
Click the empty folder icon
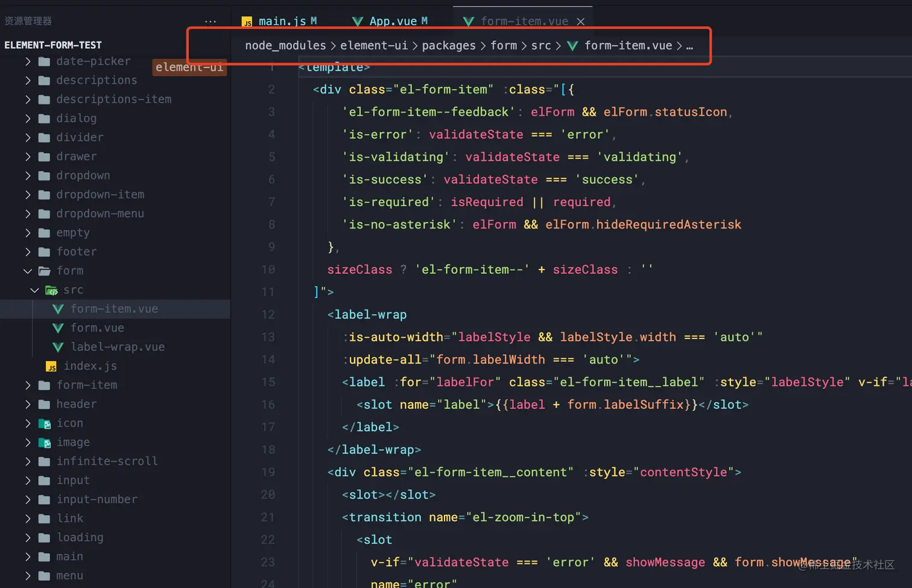pos(44,233)
